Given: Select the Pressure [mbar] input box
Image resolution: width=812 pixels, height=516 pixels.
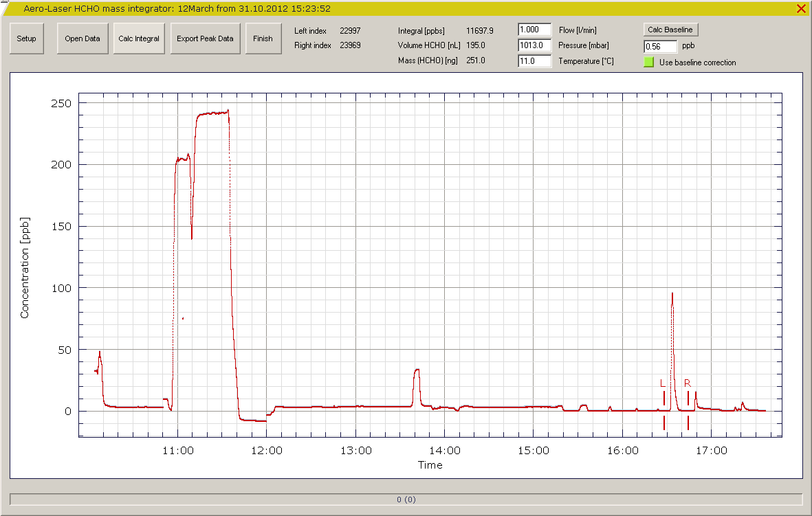Looking at the screenshot, I should click(x=534, y=45).
